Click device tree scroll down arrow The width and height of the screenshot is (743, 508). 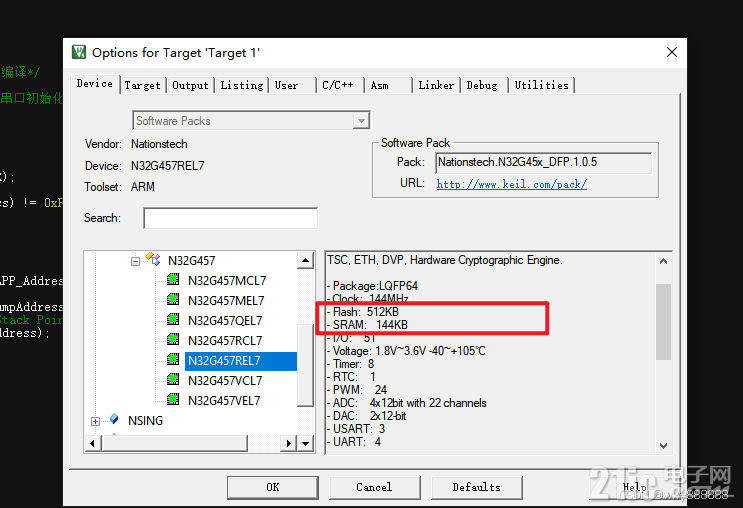coord(305,444)
